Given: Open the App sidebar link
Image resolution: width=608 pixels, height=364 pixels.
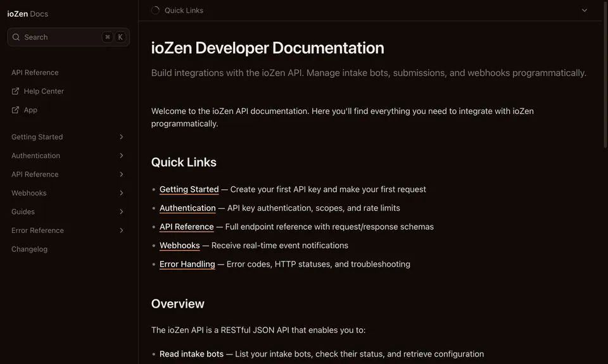Looking at the screenshot, I should click(30, 110).
